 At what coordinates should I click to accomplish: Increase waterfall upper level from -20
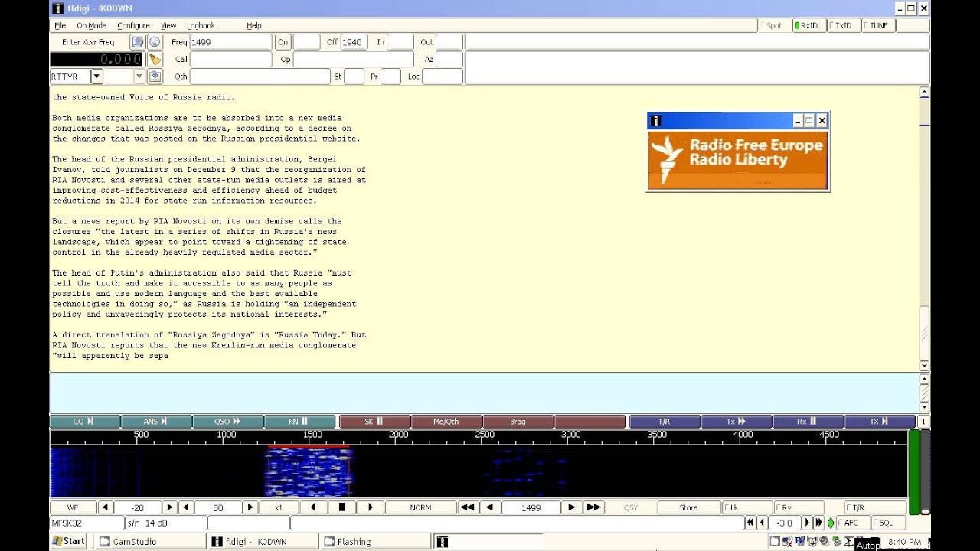170,507
